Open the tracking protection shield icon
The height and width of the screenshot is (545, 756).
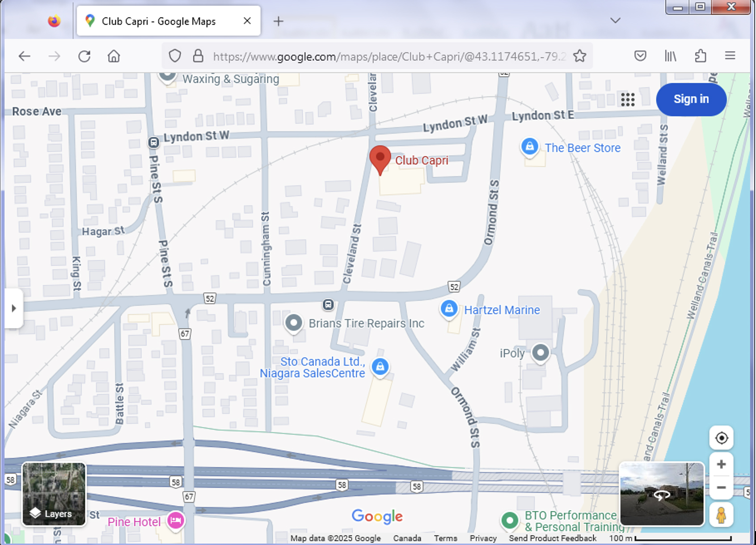pyautogui.click(x=175, y=56)
